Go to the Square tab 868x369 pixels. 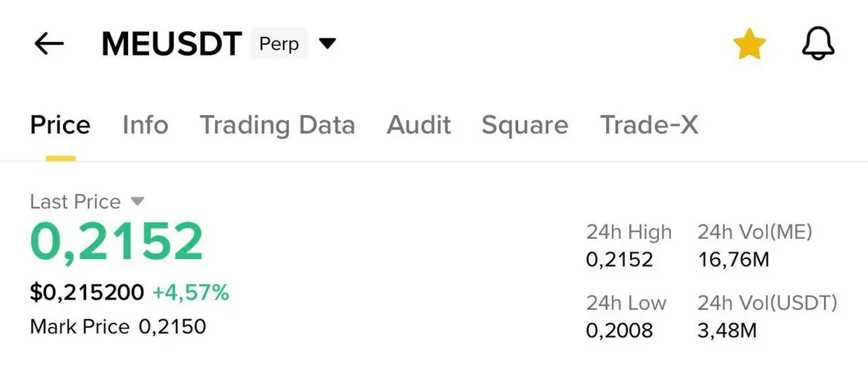[x=524, y=125]
